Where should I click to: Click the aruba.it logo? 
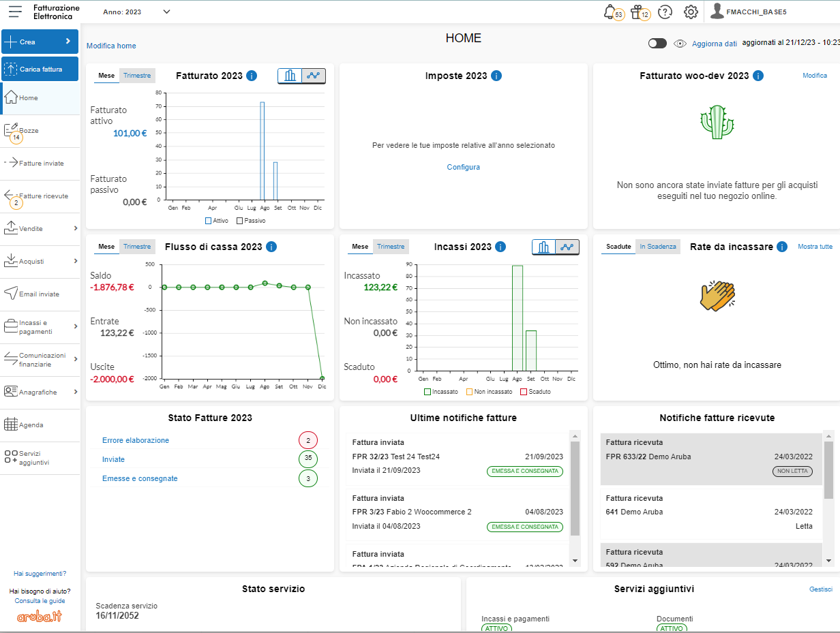click(40, 615)
